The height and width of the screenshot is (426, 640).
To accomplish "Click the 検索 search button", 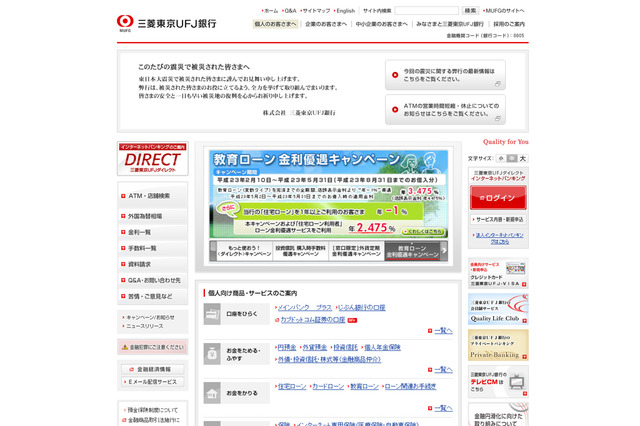I will (470, 11).
